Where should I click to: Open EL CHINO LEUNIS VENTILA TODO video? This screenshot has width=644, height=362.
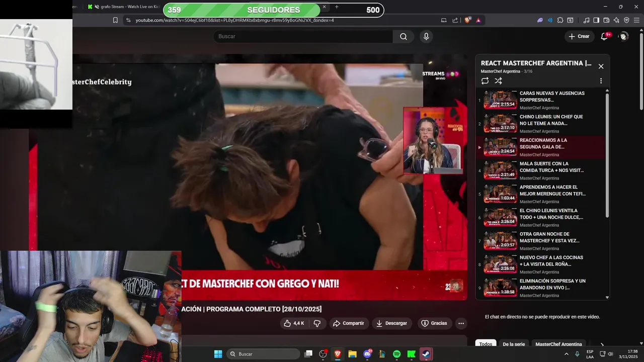point(540,218)
